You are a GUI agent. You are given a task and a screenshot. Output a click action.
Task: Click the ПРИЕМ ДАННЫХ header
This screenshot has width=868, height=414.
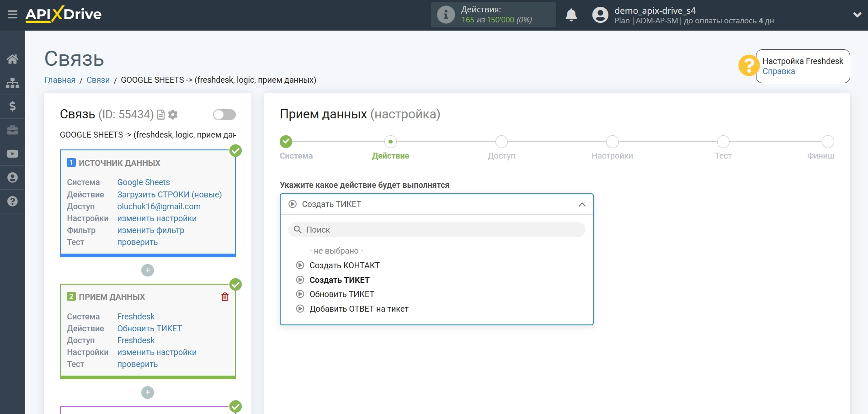click(112, 297)
